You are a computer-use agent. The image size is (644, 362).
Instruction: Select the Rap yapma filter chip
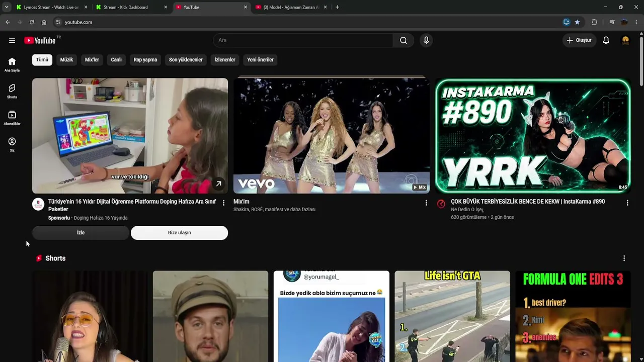tap(145, 60)
